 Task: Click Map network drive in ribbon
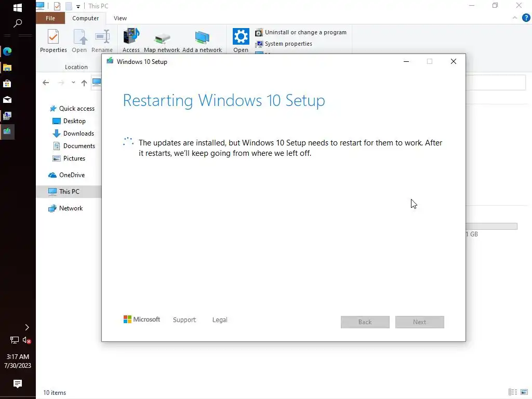[162, 43]
